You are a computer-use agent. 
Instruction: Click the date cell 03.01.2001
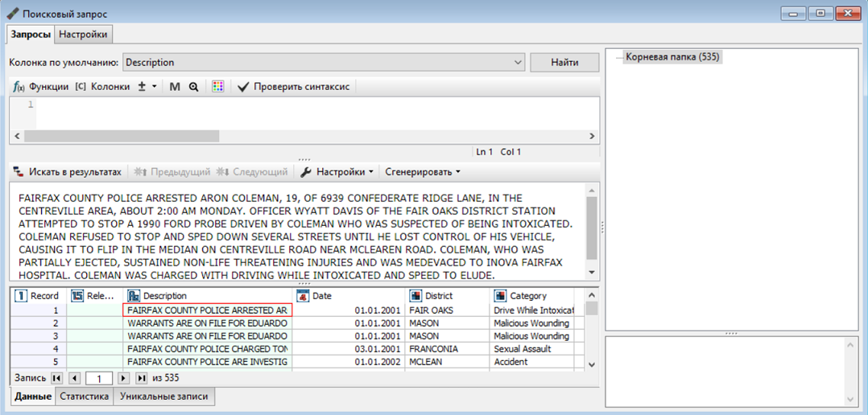349,349
